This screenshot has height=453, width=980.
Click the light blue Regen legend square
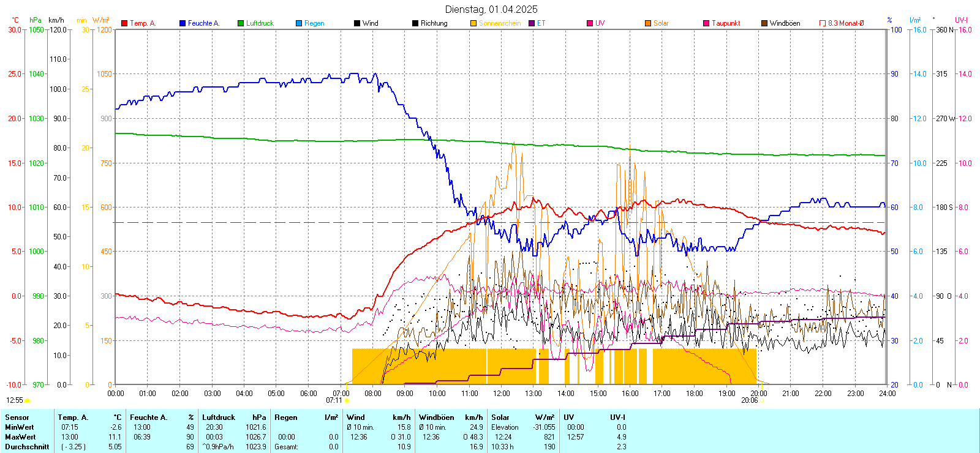299,23
